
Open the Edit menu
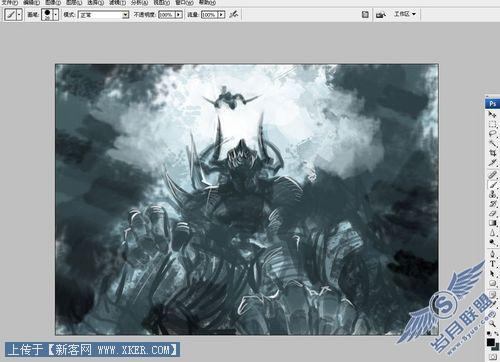[31, 2]
